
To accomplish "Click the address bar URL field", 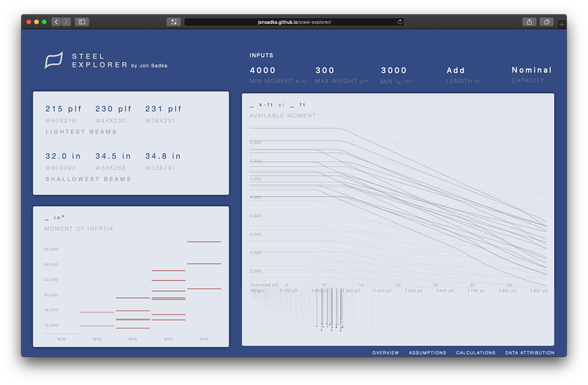I will (x=294, y=22).
